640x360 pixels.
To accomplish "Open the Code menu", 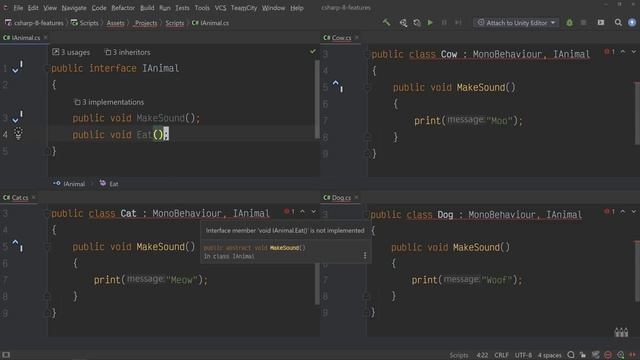I will coord(99,8).
